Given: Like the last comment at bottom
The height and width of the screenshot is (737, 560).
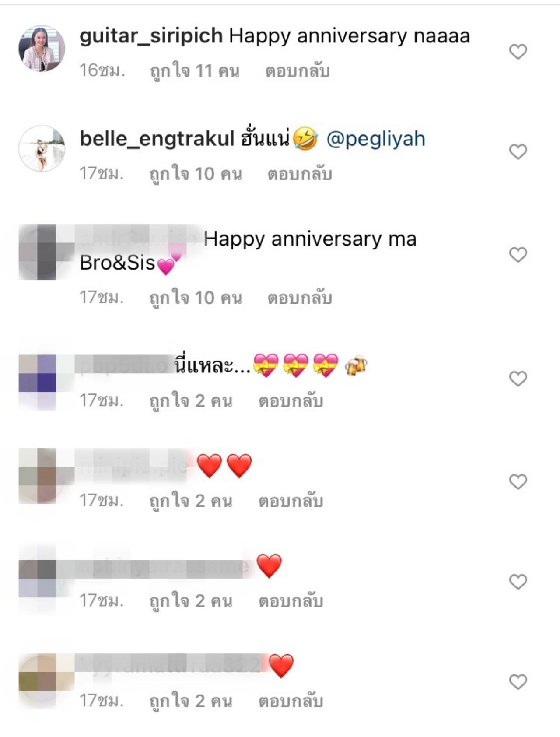Looking at the screenshot, I should 518,682.
